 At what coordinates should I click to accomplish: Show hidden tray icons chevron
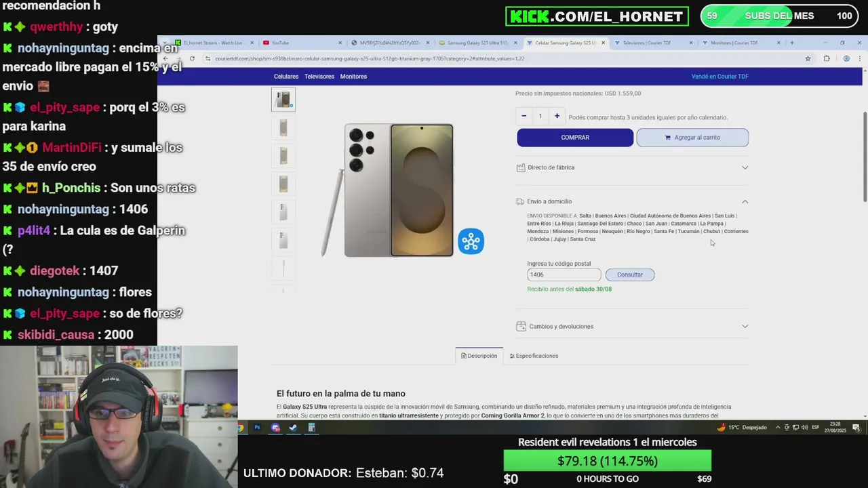click(x=778, y=428)
